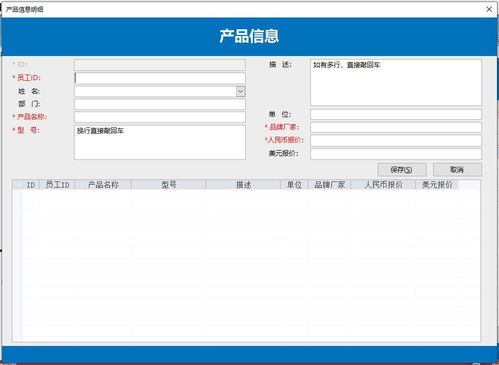Select the 品牌厂家 column header
This screenshot has width=499, height=365.
pos(329,185)
